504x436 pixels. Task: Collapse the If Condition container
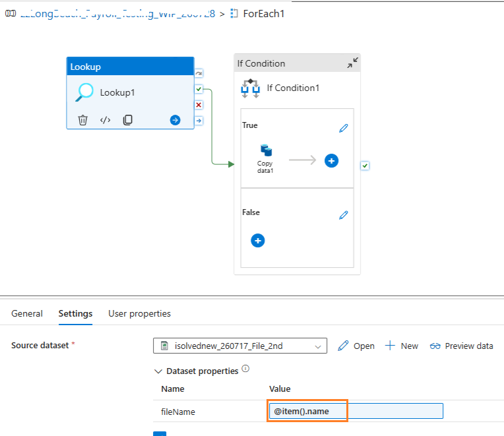[352, 63]
